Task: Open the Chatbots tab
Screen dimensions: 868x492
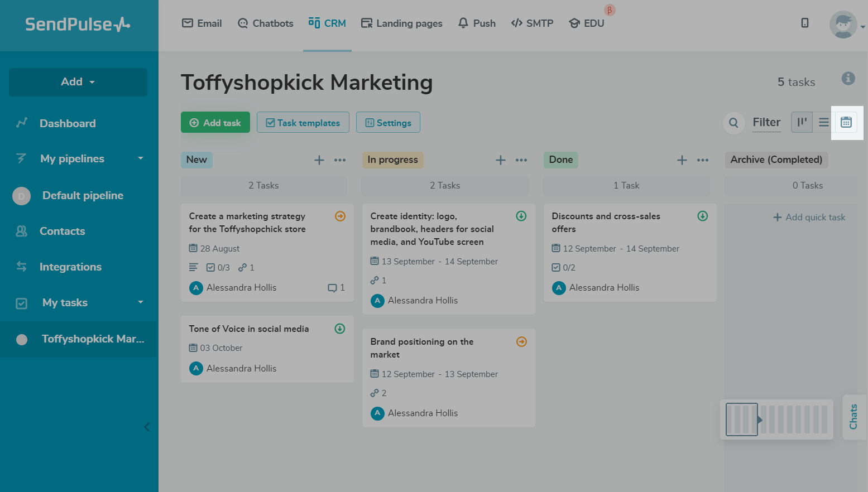Action: [265, 23]
